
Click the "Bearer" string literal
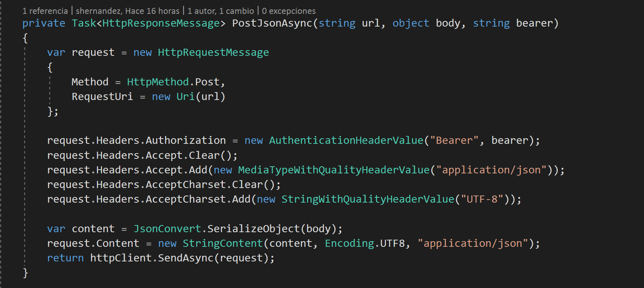454,140
